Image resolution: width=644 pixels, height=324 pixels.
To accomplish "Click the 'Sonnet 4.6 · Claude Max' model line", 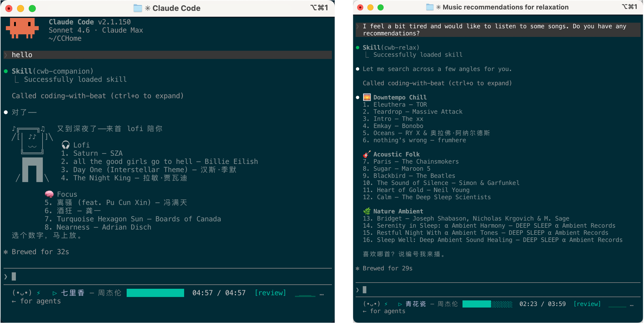I will pyautogui.click(x=96, y=30).
